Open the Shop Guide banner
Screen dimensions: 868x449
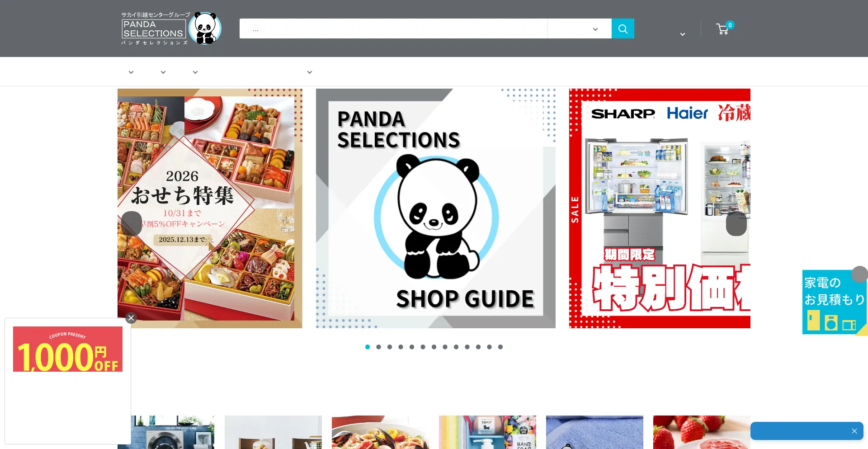(x=436, y=208)
